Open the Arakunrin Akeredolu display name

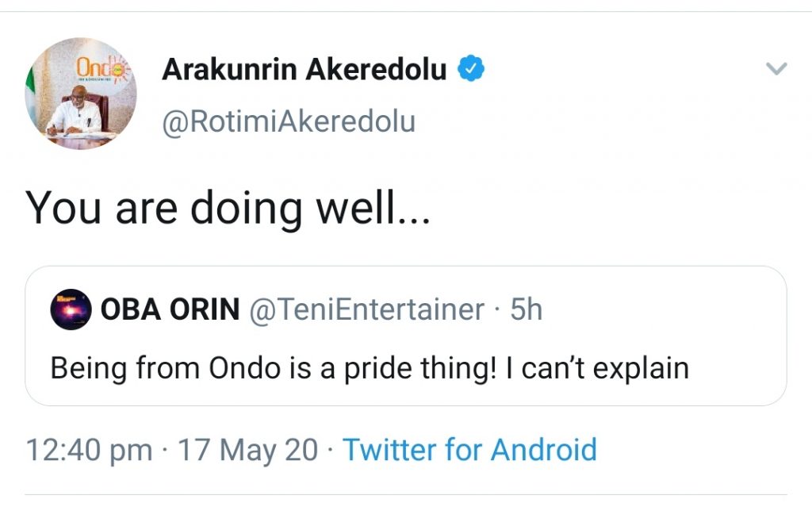click(304, 71)
